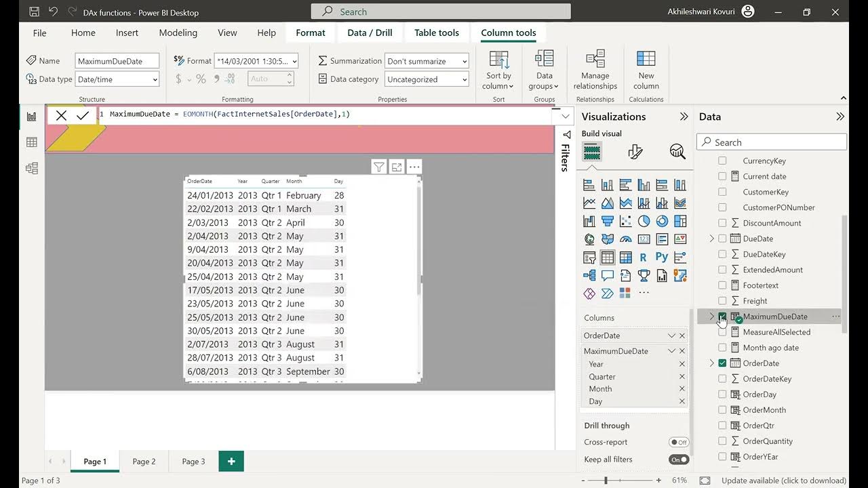This screenshot has height=488, width=868.
Task: Select the matrix visual
Action: click(625, 258)
